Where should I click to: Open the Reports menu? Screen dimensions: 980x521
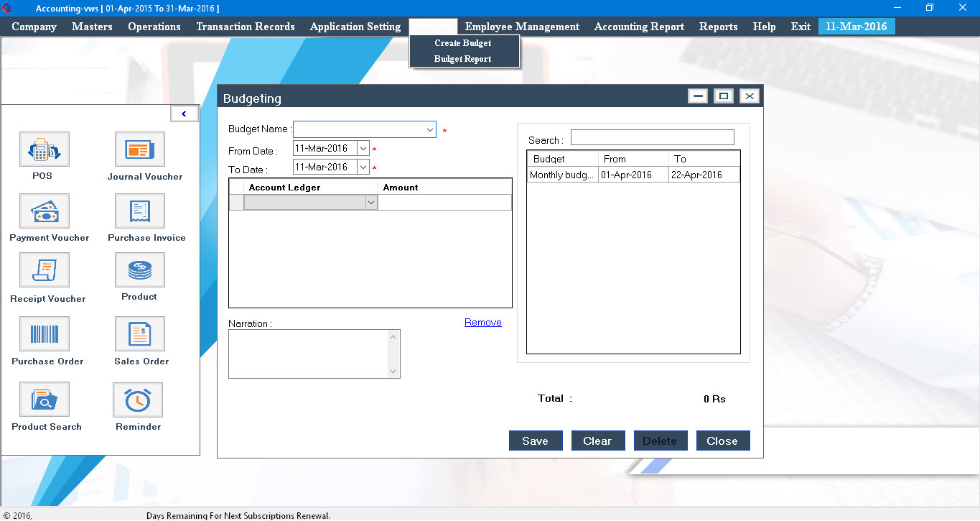pyautogui.click(x=718, y=27)
